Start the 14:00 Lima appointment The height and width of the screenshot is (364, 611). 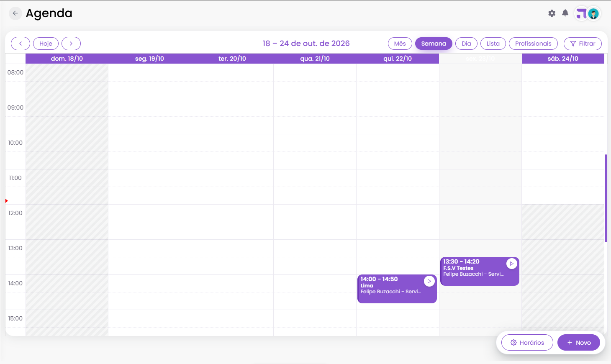[429, 281]
